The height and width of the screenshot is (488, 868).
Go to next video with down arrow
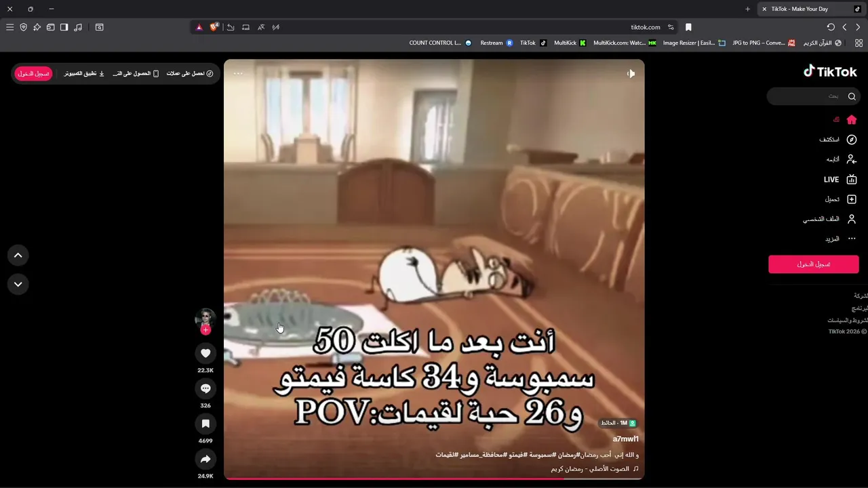[18, 284]
